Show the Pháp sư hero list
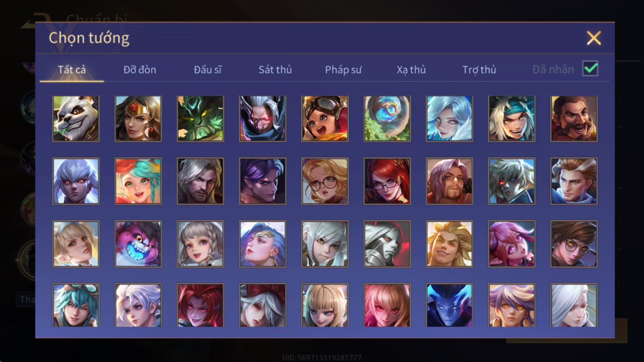The width and height of the screenshot is (644, 362). tap(343, 70)
